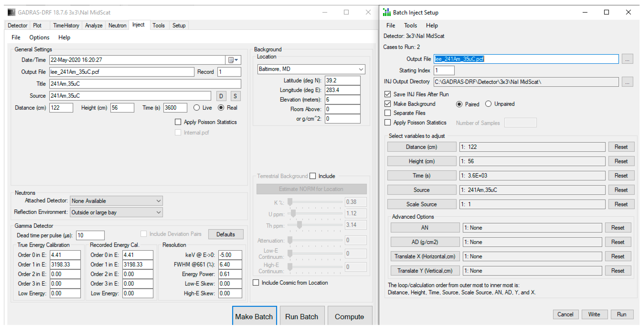Open the Tools menu in Batch Inject
Viewport: 644px width, 330px height.
(410, 25)
